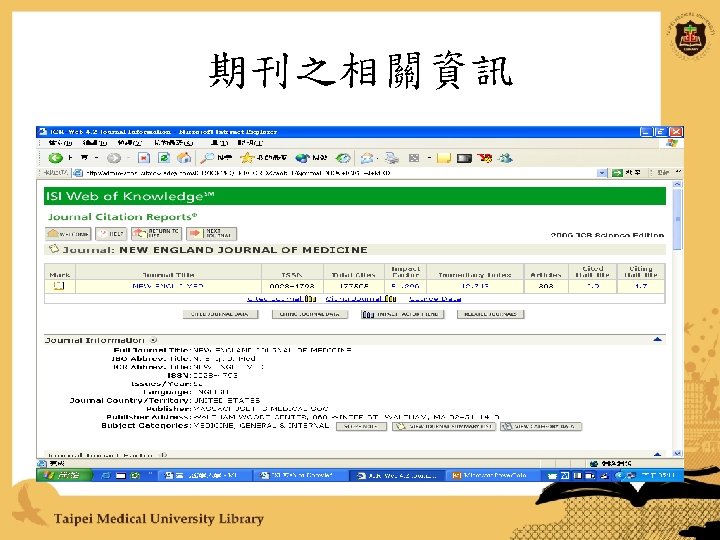720x540 pixels.
Task: Print page using the printer icon
Action: point(392,158)
